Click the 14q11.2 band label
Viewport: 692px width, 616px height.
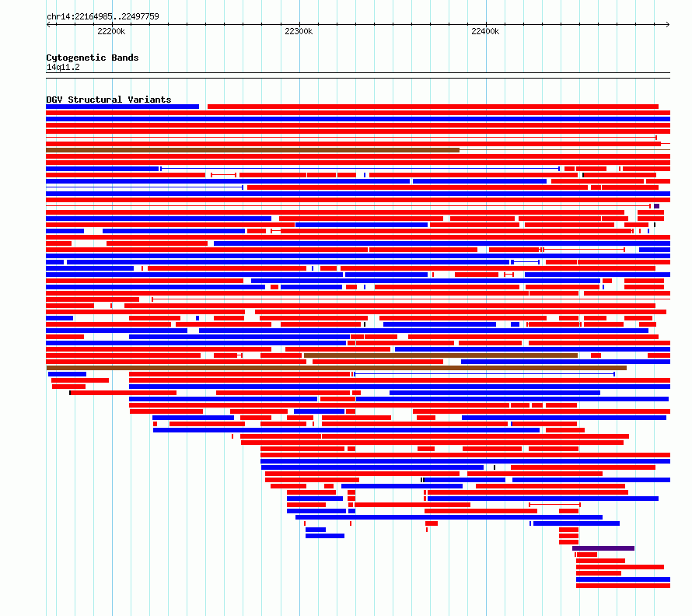point(63,67)
